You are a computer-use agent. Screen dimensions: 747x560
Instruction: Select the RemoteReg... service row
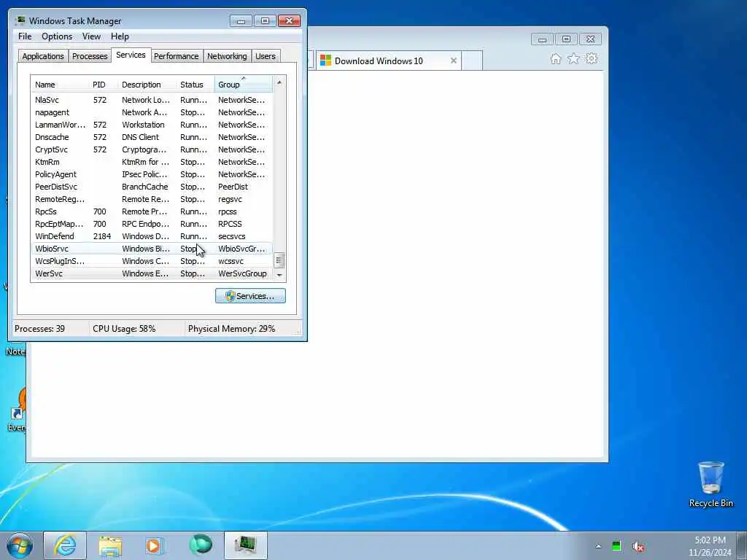point(152,199)
